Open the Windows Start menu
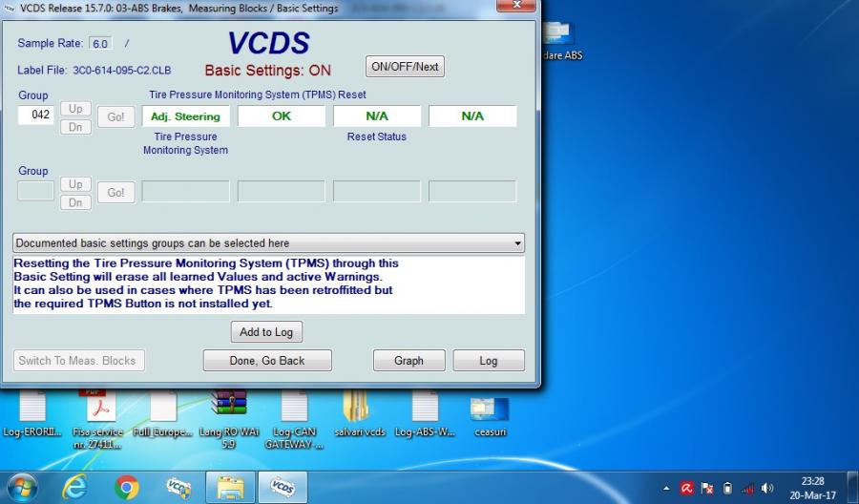This screenshot has width=859, height=504. (22, 487)
